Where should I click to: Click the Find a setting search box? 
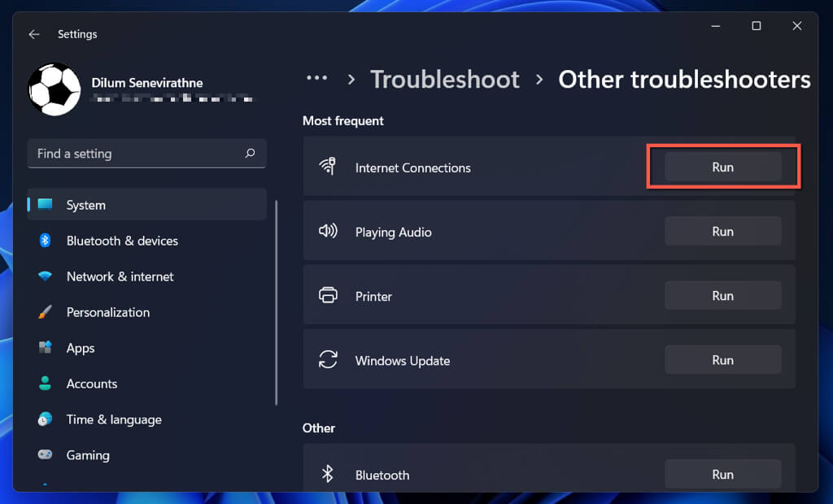pyautogui.click(x=146, y=154)
